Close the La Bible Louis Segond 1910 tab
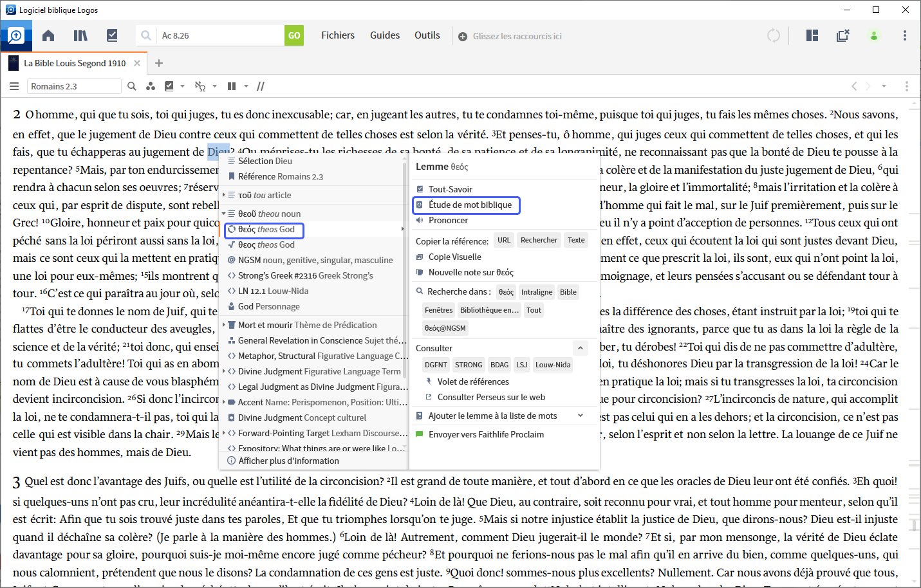 tap(137, 63)
